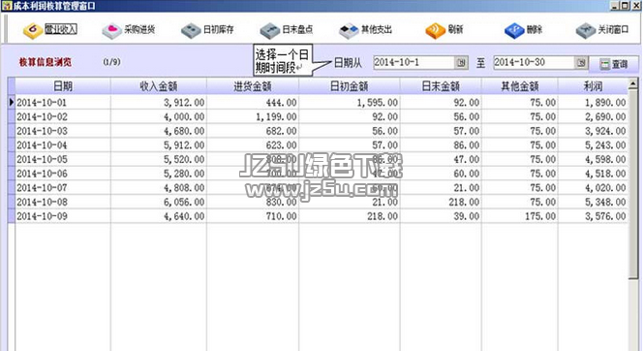The height and width of the screenshot is (351, 644).
Task: Click the 查询 query button
Action: pos(614,64)
